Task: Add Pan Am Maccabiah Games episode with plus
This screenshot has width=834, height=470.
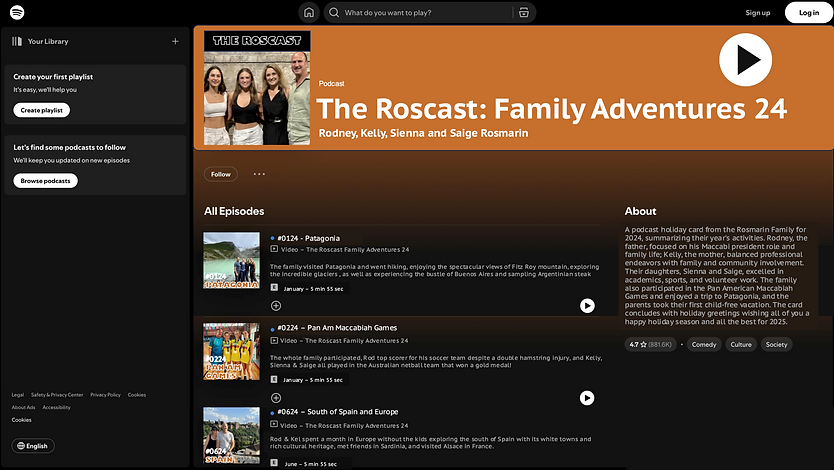Action: click(276, 398)
